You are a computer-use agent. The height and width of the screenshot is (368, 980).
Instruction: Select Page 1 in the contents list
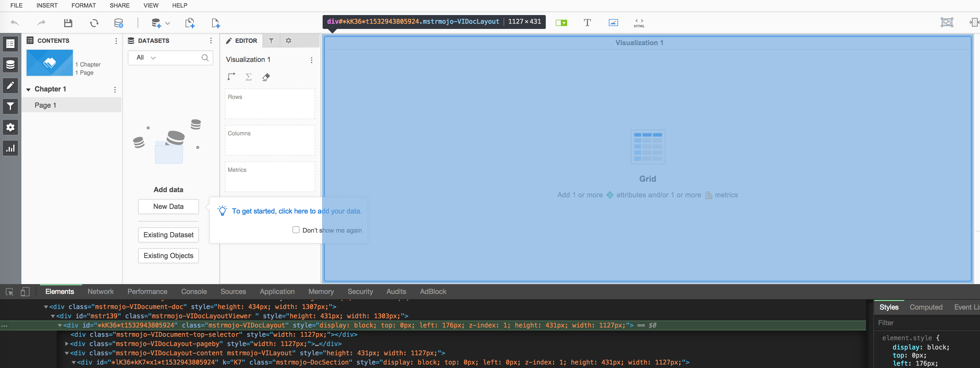[x=46, y=105]
